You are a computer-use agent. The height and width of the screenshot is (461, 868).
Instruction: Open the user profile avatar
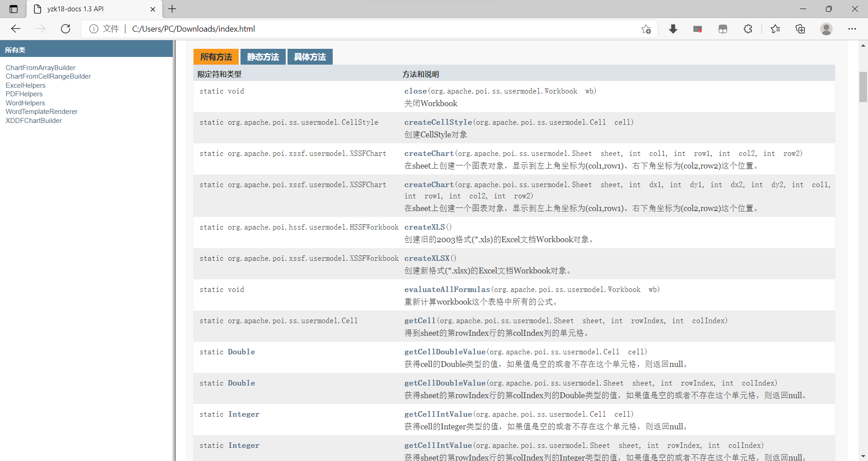click(x=826, y=29)
